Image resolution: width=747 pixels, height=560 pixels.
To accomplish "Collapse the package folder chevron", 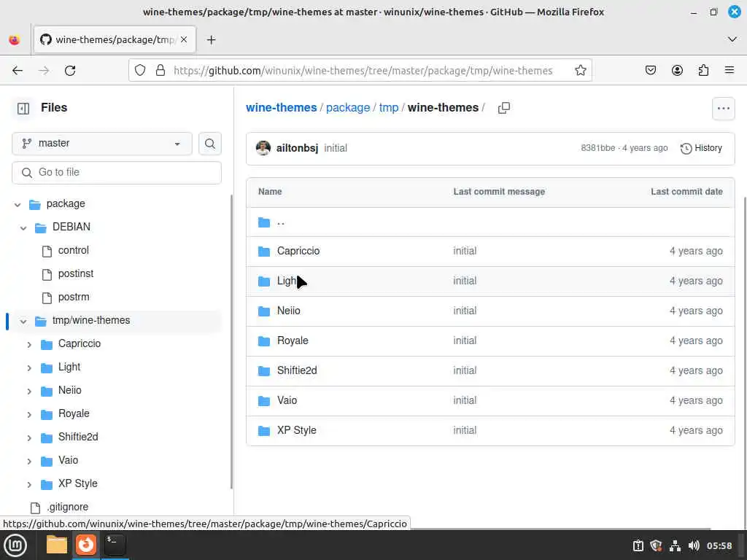I will click(x=18, y=205).
